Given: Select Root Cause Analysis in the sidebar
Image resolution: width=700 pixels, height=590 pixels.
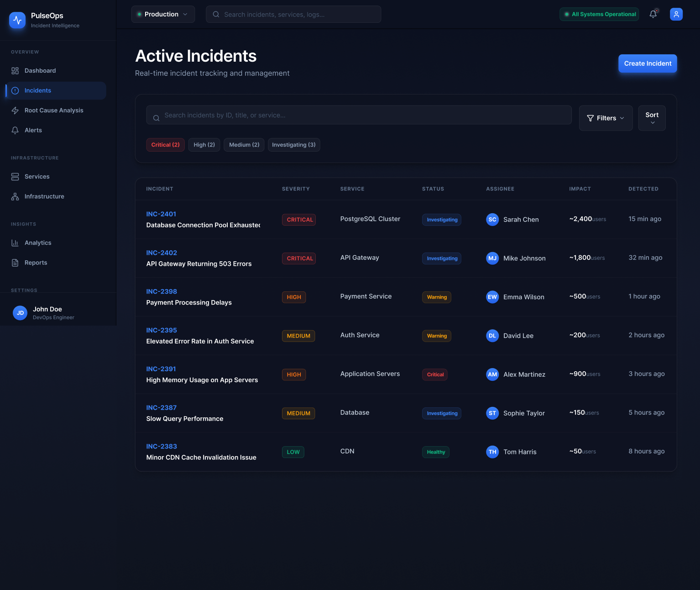Looking at the screenshot, I should click(53, 110).
